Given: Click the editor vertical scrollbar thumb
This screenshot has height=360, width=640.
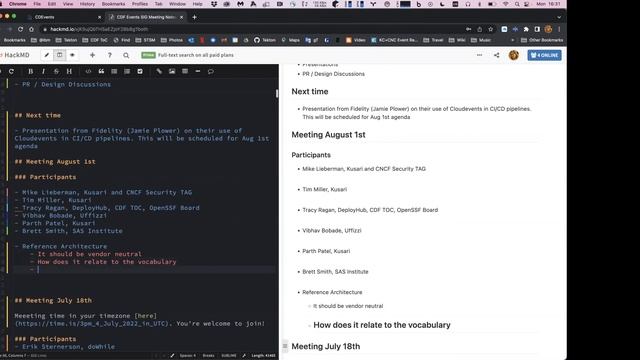Looking at the screenshot, I should [277, 93].
